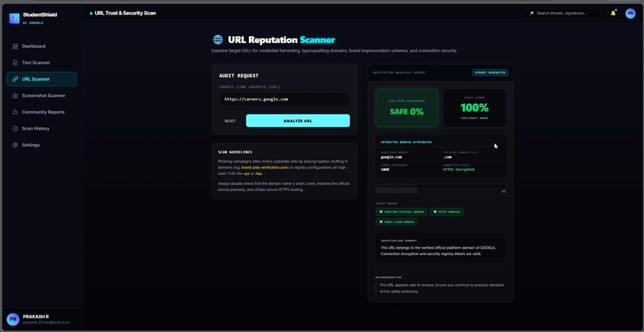The height and width of the screenshot is (332, 644).
Task: Click the search magnifier icon
Action: [531, 14]
